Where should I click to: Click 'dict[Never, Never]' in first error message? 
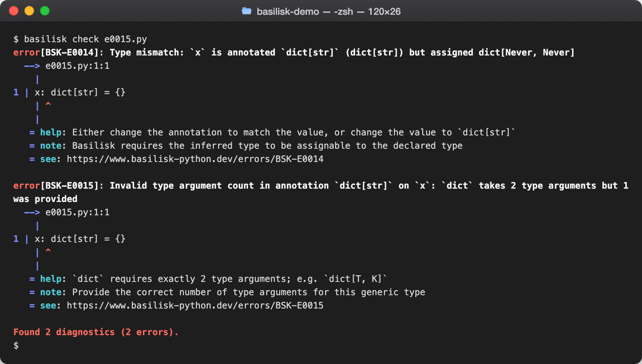pyautogui.click(x=526, y=53)
